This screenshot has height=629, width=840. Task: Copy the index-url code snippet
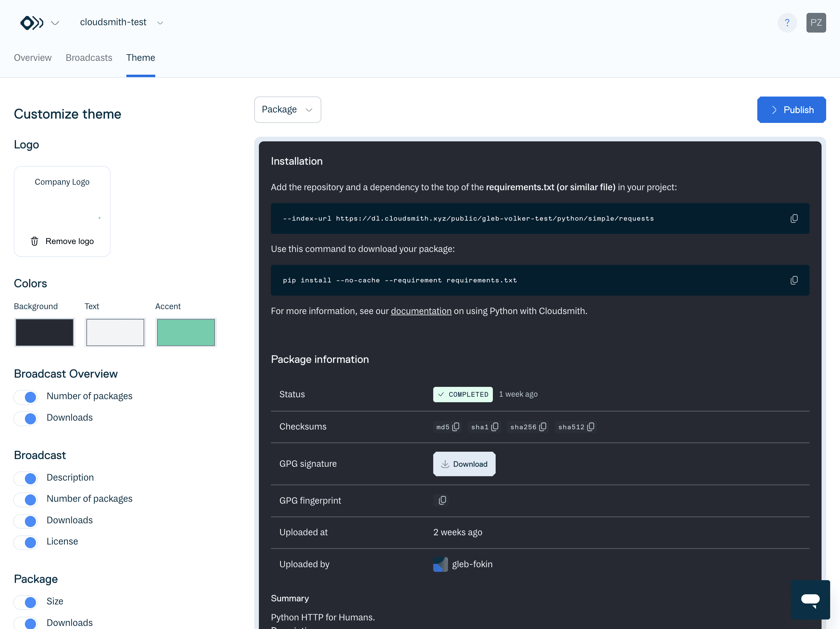point(794,218)
